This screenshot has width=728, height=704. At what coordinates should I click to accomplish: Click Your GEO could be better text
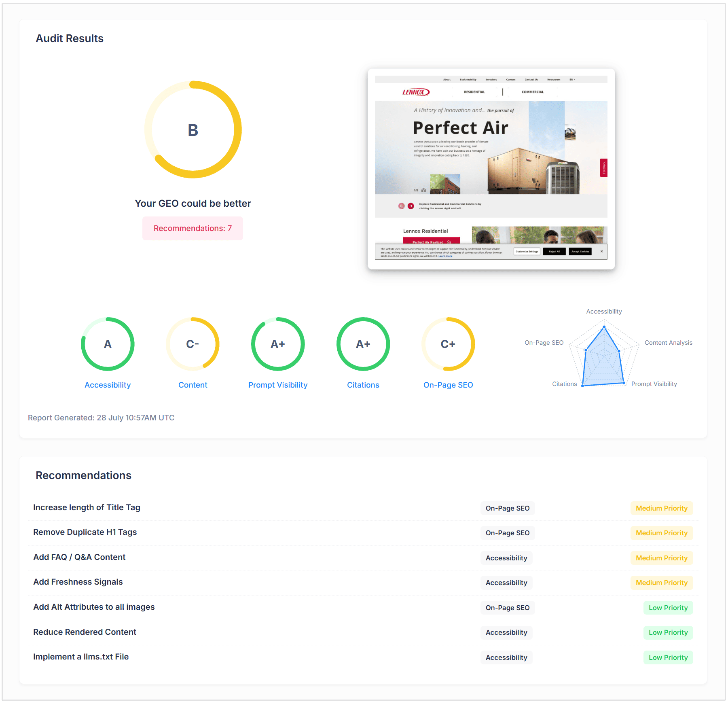[193, 204]
